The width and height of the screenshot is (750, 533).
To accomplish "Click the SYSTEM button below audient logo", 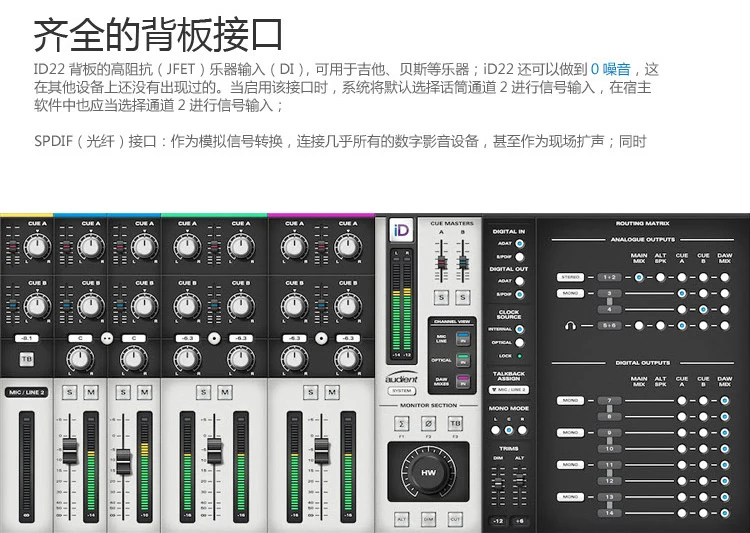I will (401, 391).
